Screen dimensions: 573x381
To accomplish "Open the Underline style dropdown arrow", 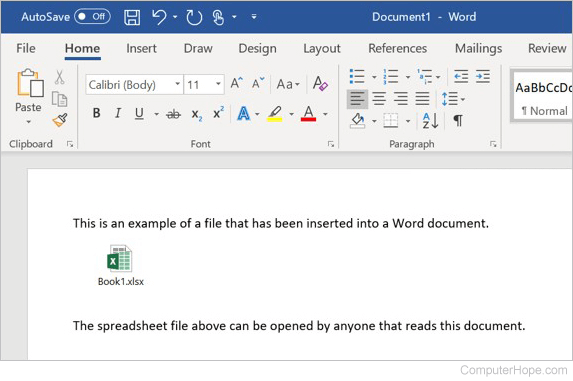I will [156, 114].
